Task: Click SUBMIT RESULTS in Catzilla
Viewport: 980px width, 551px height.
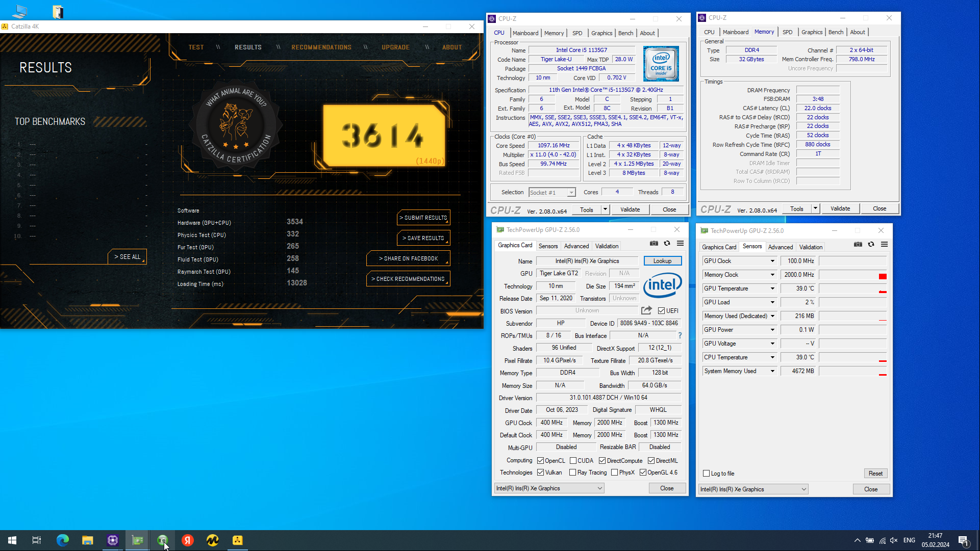Action: click(x=423, y=218)
